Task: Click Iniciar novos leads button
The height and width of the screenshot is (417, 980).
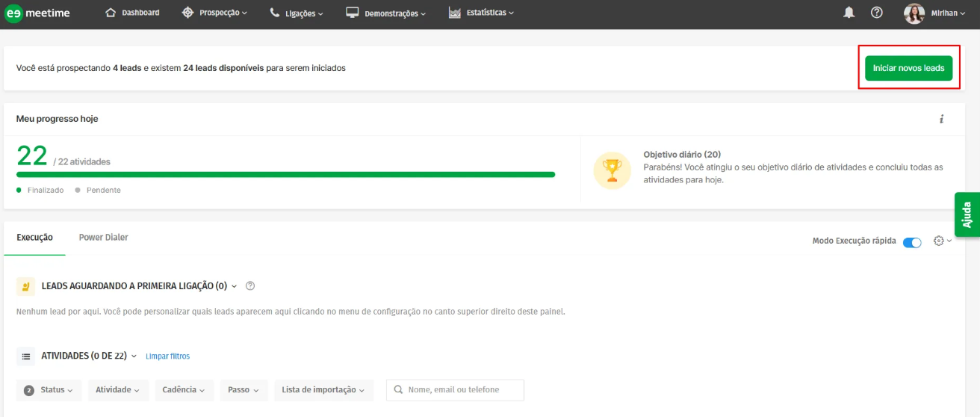Action: pyautogui.click(x=908, y=68)
